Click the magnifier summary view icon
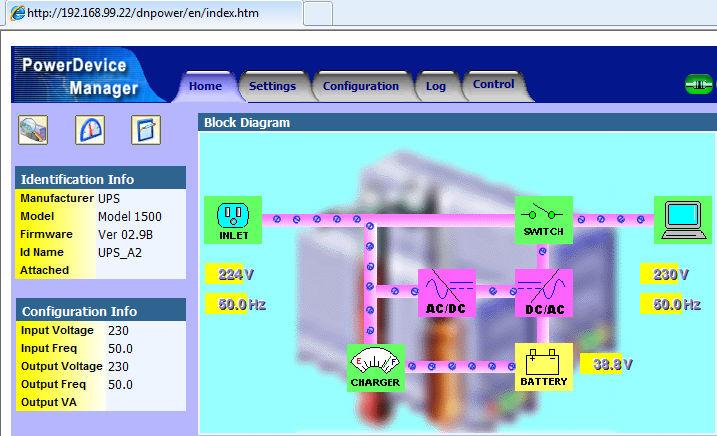This screenshot has width=717, height=436. pos(33,130)
